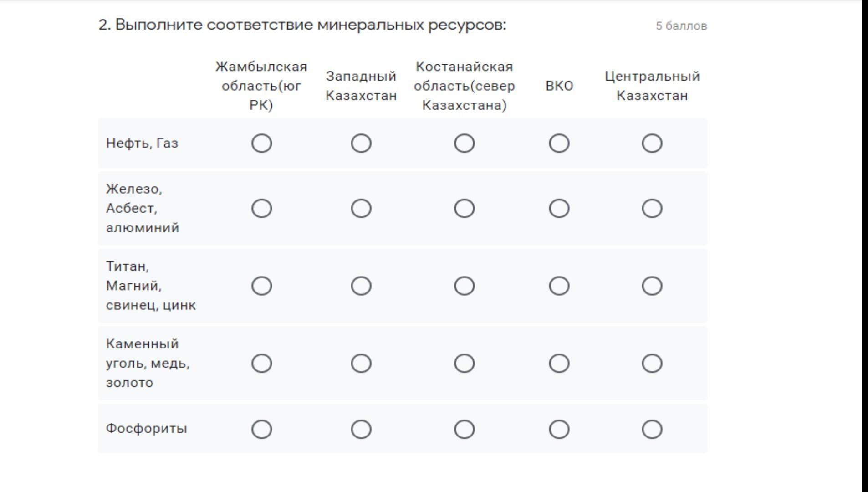The image size is (868, 492).
Task: Select Западный Казахстан for Нефть, Газ
Action: coord(361,143)
